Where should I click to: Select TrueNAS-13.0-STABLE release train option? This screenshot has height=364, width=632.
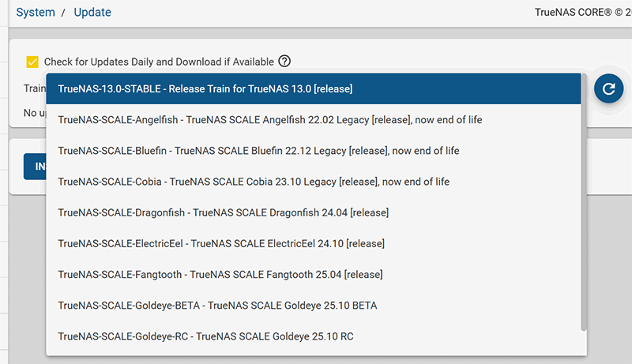[205, 88]
